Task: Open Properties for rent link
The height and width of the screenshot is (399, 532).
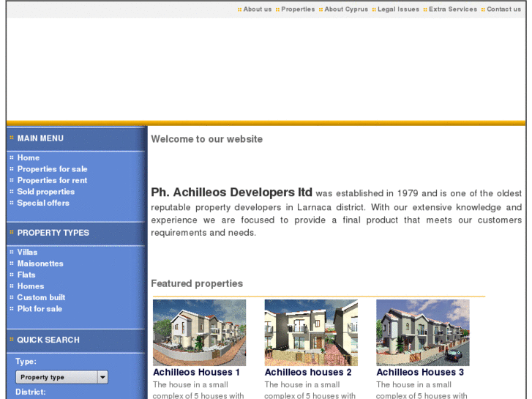Action: [52, 180]
